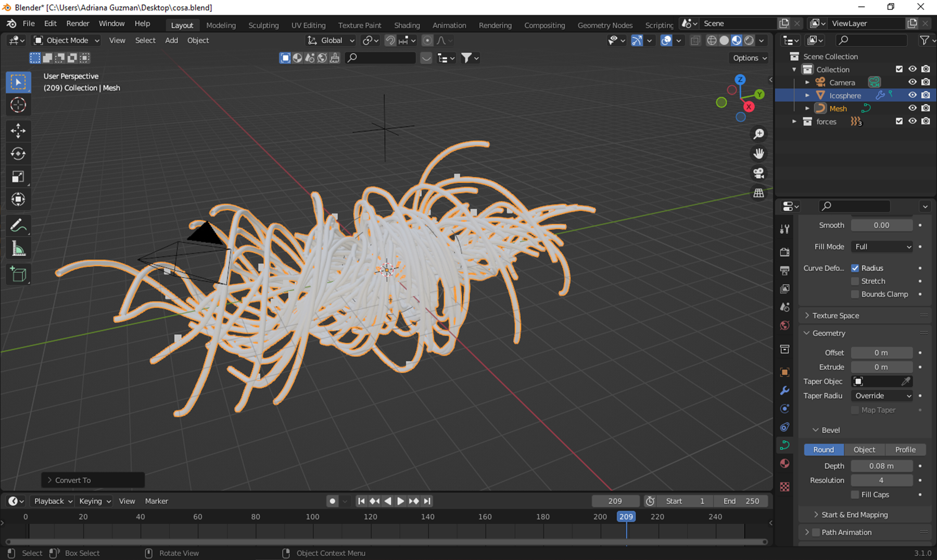Switch to rendered viewport shading
The width and height of the screenshot is (937, 560).
pyautogui.click(x=749, y=41)
